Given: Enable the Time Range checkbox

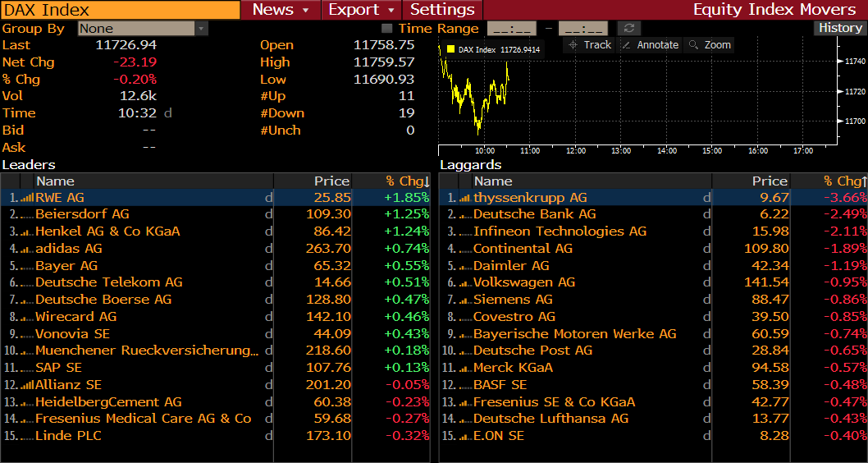Looking at the screenshot, I should tap(387, 28).
